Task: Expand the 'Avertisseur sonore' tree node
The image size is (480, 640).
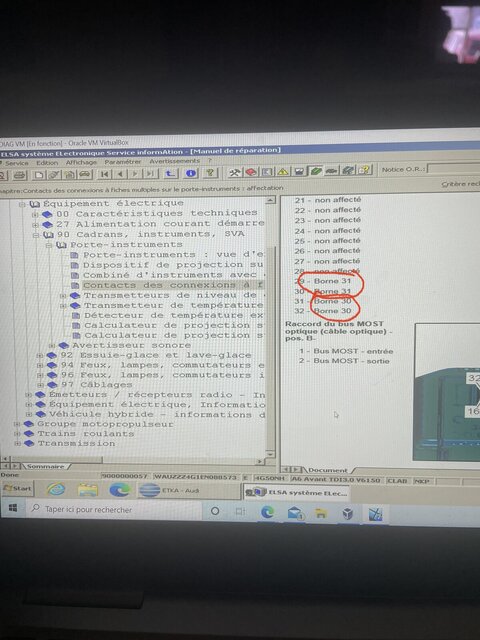Action: point(51,346)
